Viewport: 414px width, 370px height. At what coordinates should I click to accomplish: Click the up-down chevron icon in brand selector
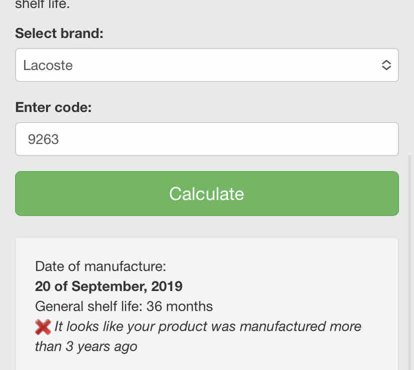click(x=386, y=65)
